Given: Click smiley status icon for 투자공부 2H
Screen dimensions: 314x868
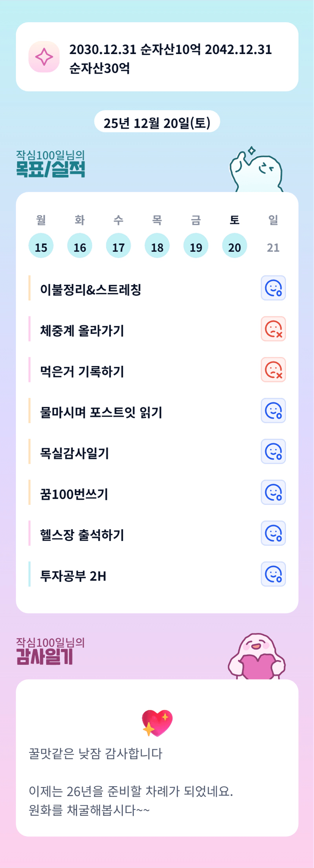Looking at the screenshot, I should (x=273, y=574).
